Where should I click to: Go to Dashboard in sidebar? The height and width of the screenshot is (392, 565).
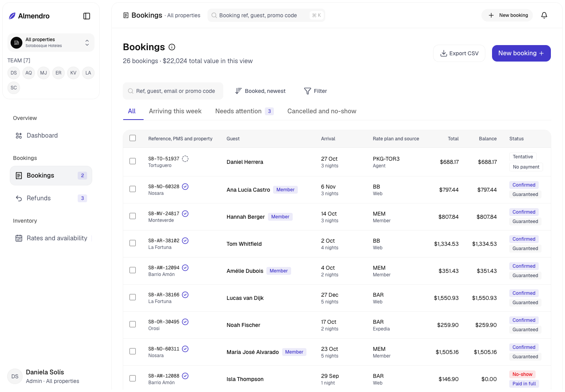coord(51,136)
